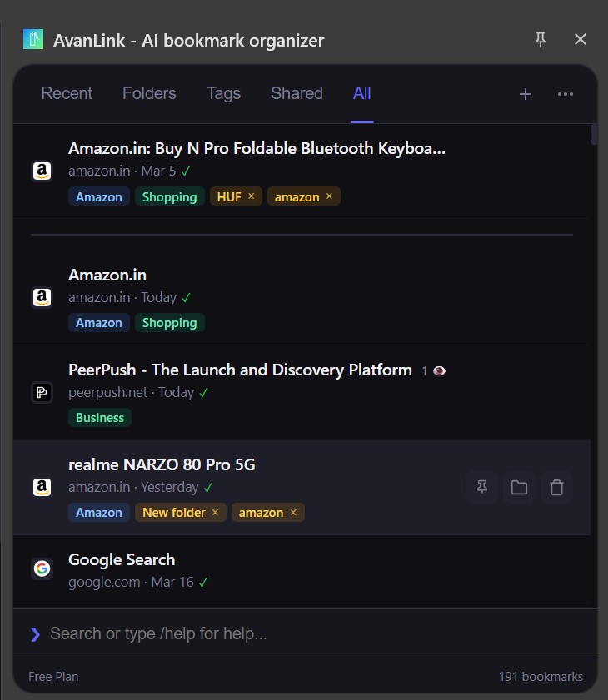Screen dimensions: 608x700
Task: Click the eye view-count icon on PeerPush
Action: pyautogui.click(x=439, y=371)
